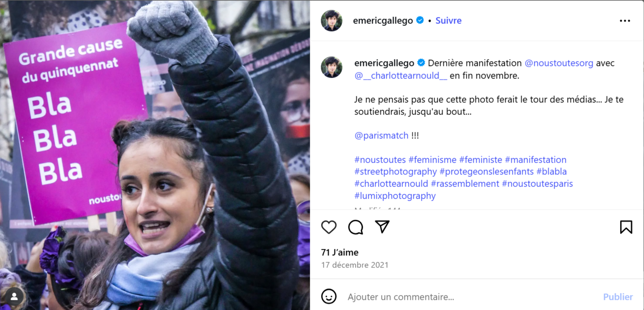Viewport: 644px width, 310px height.
Task: Like the post with the heart icon
Action: coord(329,227)
